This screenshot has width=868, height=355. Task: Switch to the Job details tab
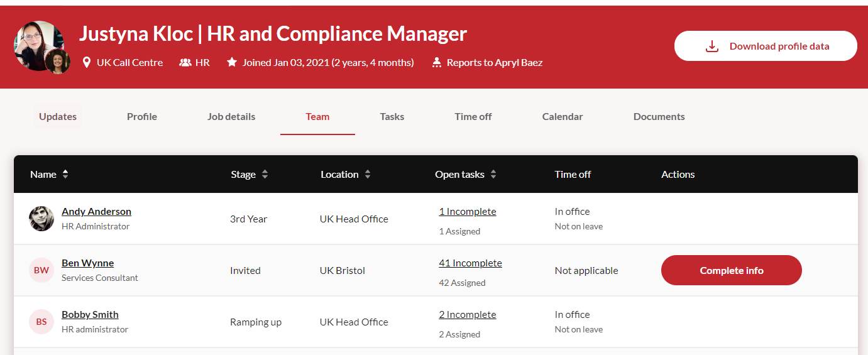(x=231, y=117)
